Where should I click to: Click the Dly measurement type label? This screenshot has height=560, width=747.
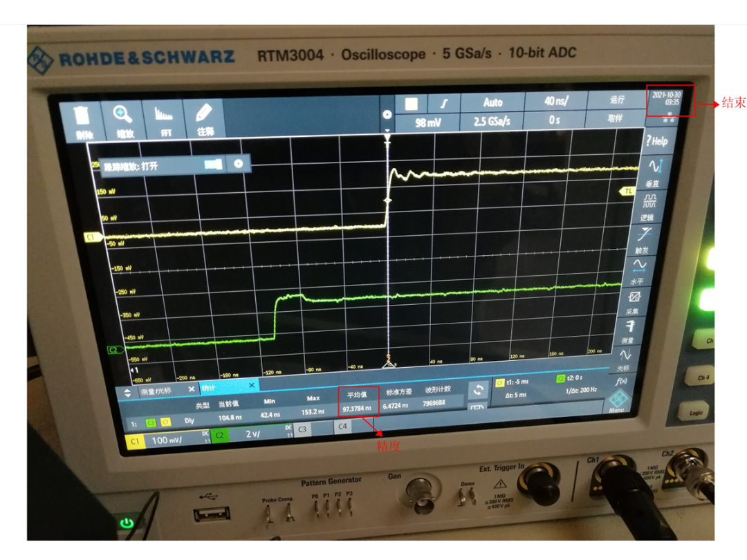189,421
